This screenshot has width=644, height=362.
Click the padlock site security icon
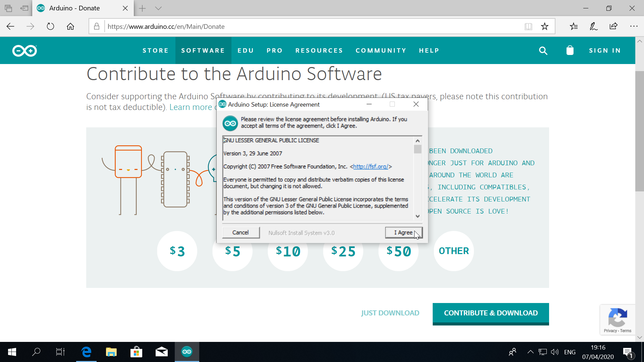[x=97, y=26]
